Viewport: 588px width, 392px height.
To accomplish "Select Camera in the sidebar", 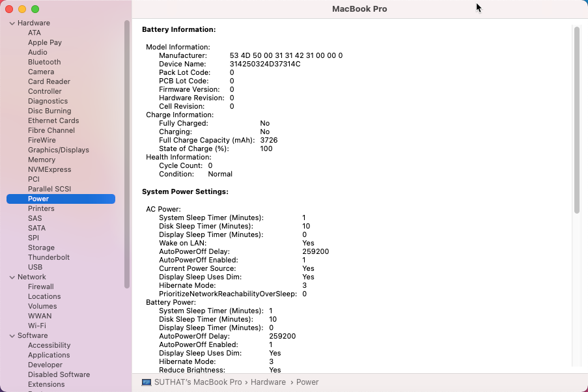I will coord(41,72).
